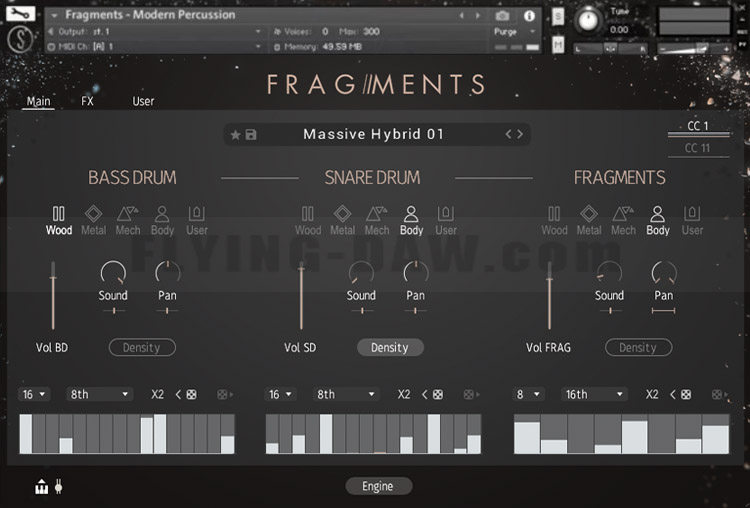Toggle X2 speed for Fragments sequencer

652,395
